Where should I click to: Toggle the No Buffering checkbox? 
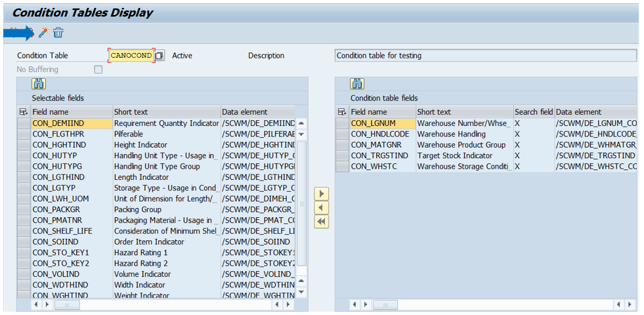pyautogui.click(x=98, y=70)
